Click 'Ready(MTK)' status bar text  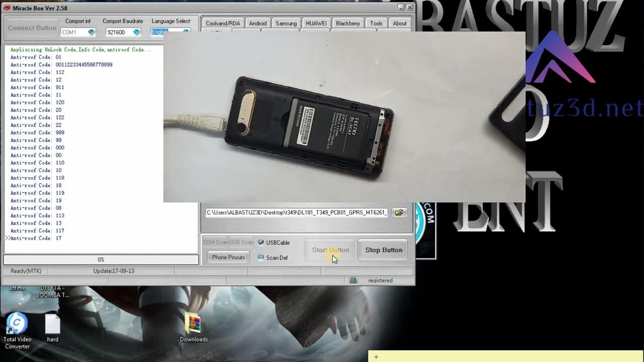26,271
